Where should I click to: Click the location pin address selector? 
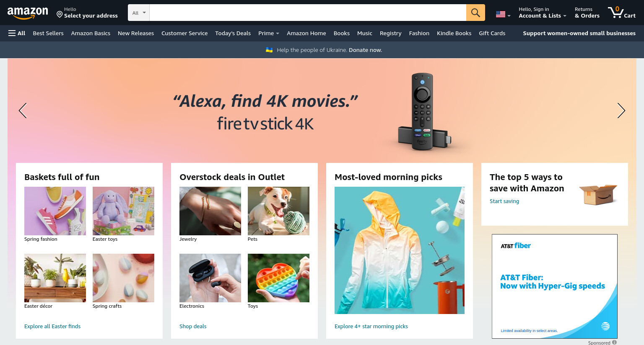[87, 13]
